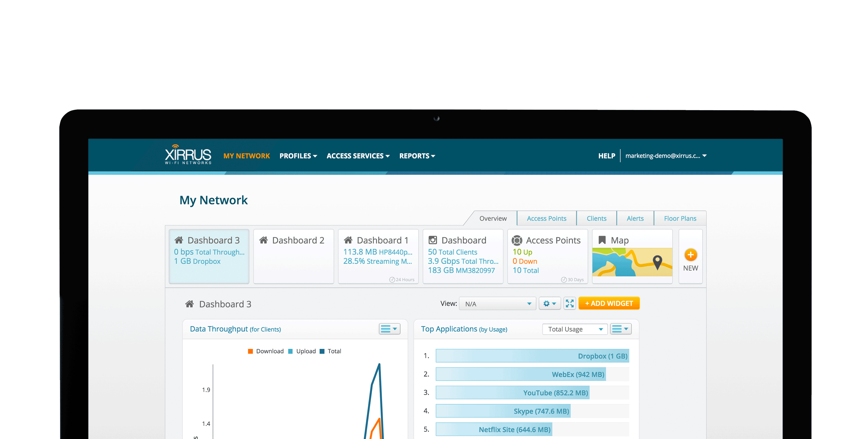Click the Dashboard 1 card home icon
Image resolution: width=868 pixels, height=439 pixels.
(348, 240)
